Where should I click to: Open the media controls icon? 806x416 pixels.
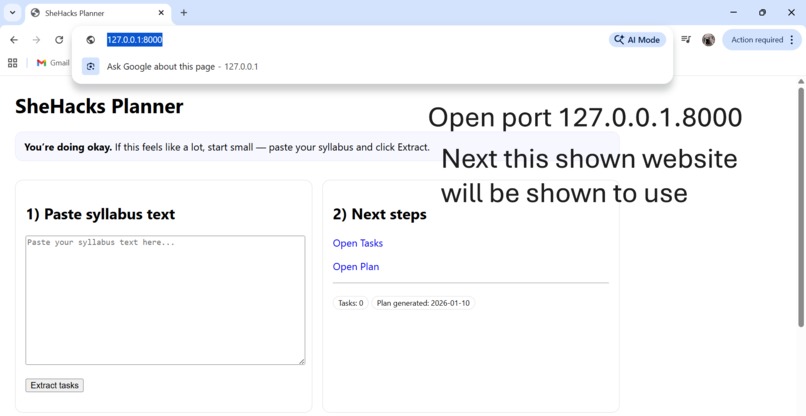click(686, 39)
